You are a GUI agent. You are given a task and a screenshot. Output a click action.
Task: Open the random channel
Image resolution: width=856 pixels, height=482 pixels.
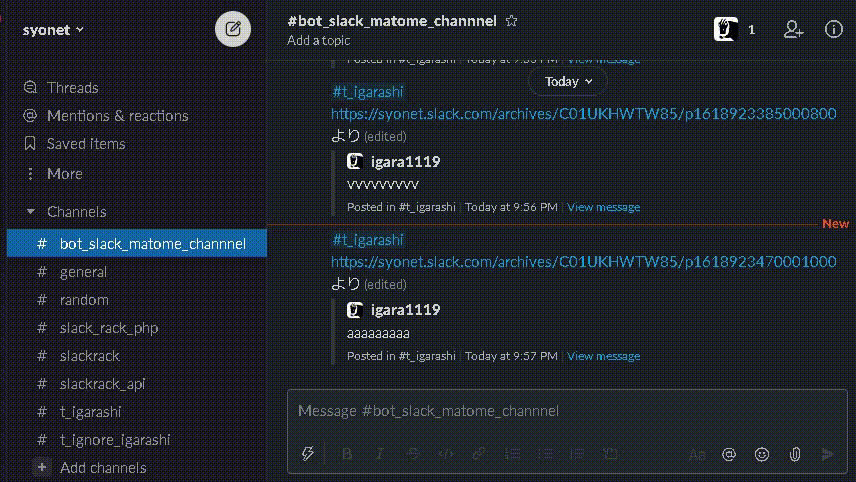pos(84,300)
